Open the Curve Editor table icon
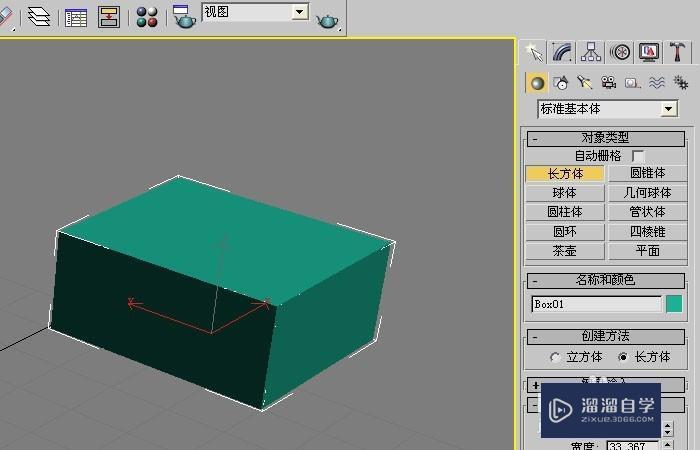 76,17
